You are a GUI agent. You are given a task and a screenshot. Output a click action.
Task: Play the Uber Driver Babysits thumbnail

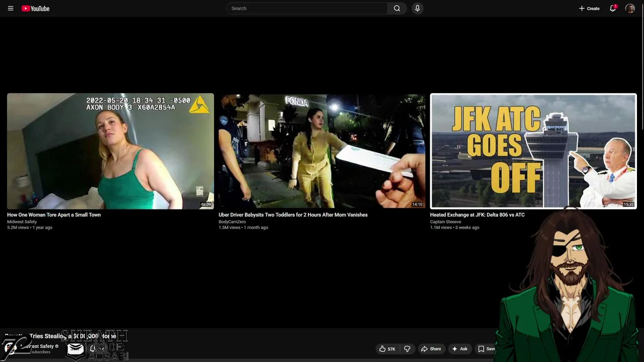[x=322, y=151]
